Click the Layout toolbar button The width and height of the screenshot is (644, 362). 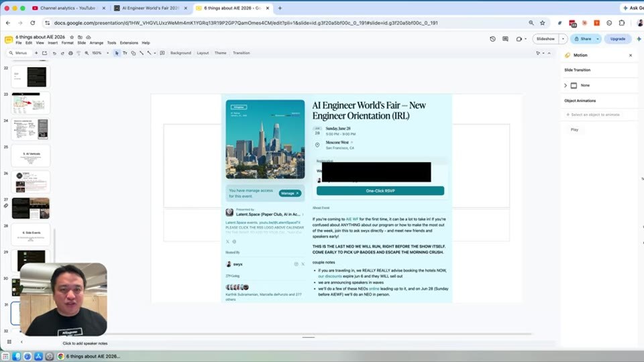tap(203, 53)
